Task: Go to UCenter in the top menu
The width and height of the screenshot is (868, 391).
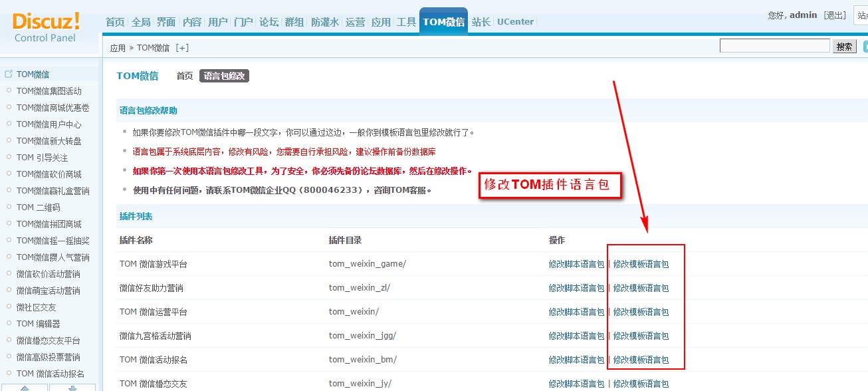Action: coord(515,22)
